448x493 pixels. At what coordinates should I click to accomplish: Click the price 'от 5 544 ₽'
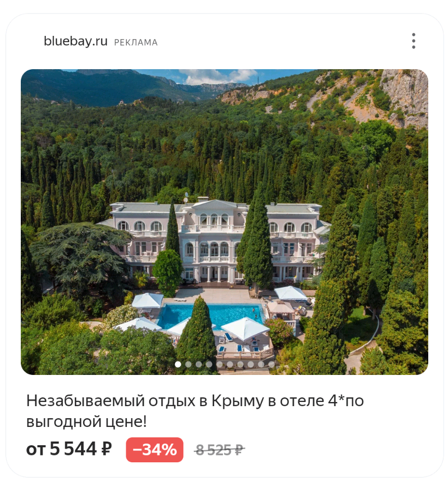point(69,449)
